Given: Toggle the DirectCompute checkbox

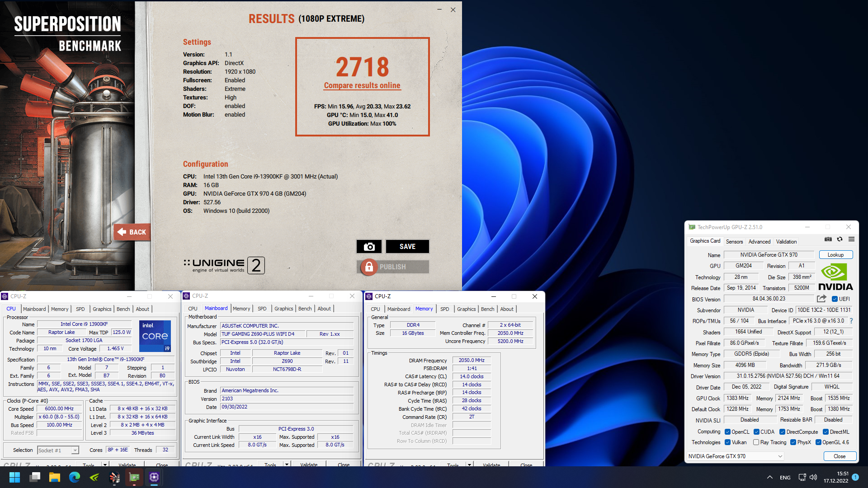Looking at the screenshot, I should tap(782, 432).
